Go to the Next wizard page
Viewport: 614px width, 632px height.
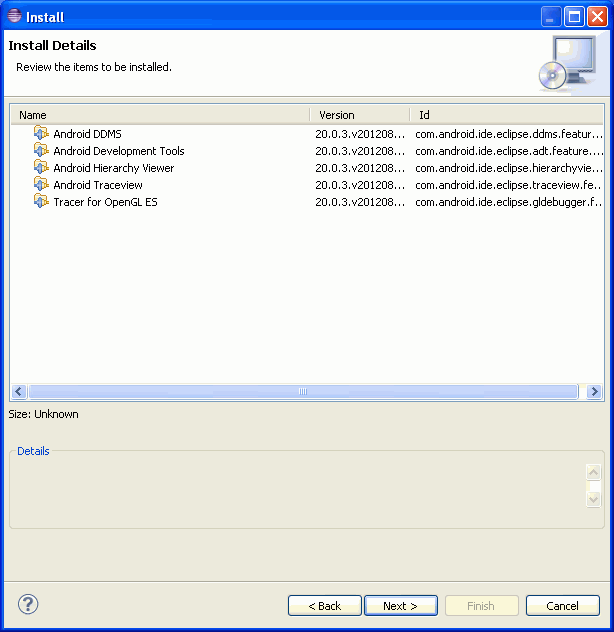(x=401, y=605)
